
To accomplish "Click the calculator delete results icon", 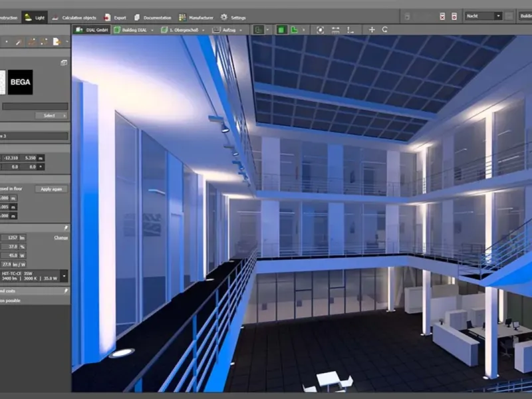I will pyautogui.click(x=442, y=16).
